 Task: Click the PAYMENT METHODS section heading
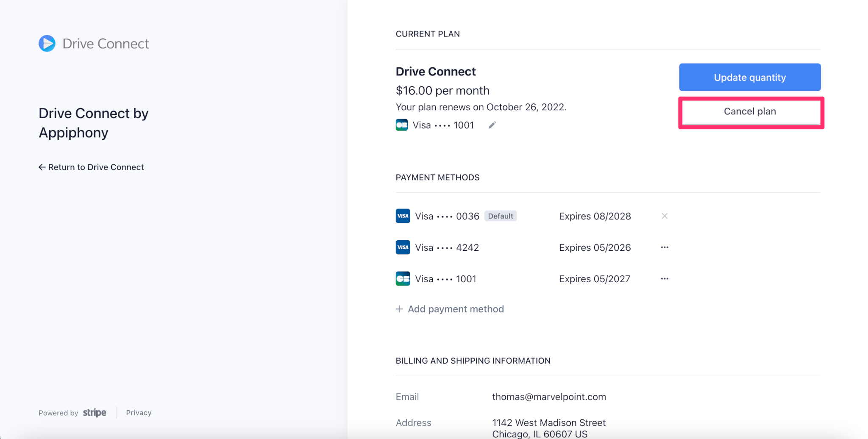click(438, 178)
